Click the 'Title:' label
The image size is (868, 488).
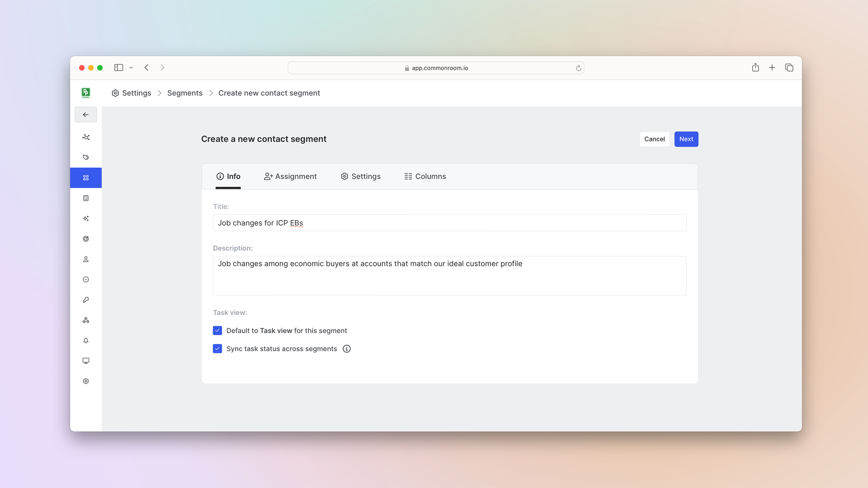pos(221,207)
